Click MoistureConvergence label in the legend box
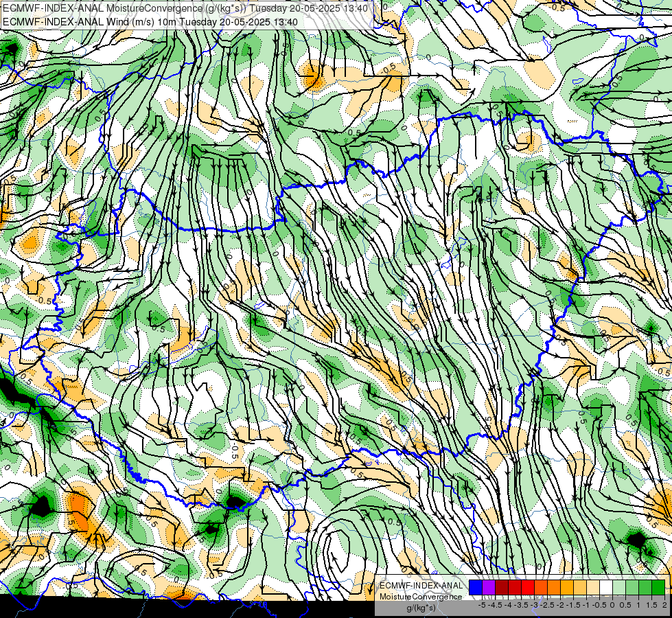 421,597
